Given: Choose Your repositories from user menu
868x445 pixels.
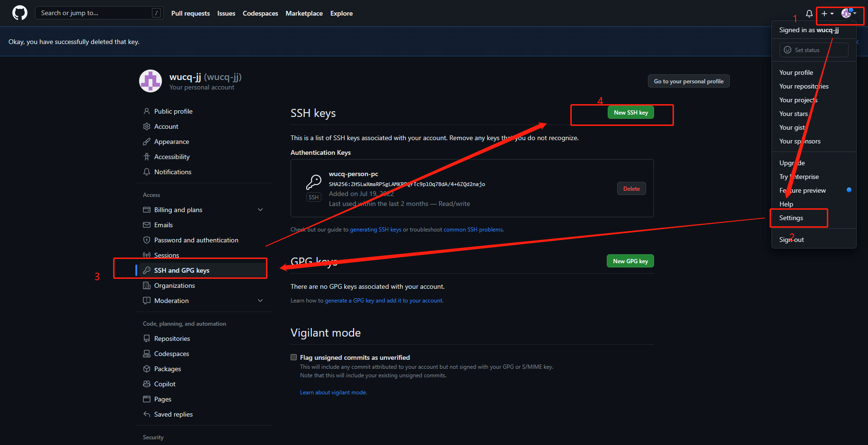Looking at the screenshot, I should (x=804, y=86).
